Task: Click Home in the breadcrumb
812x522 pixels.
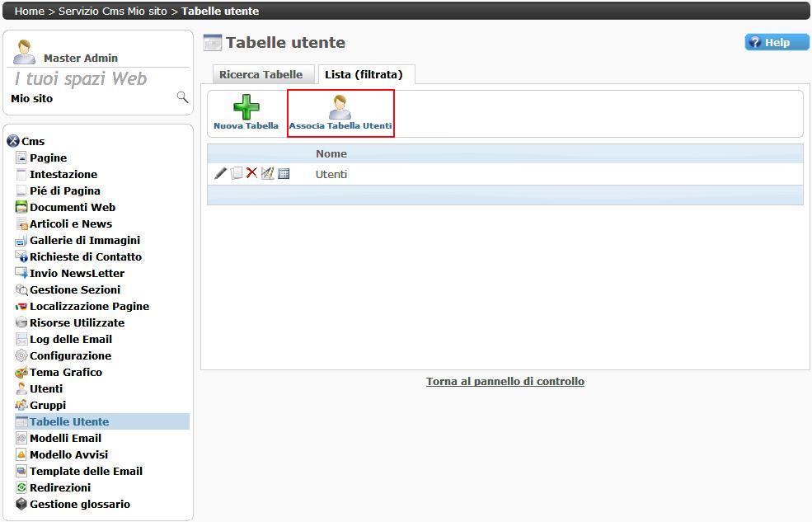Action: [30, 11]
